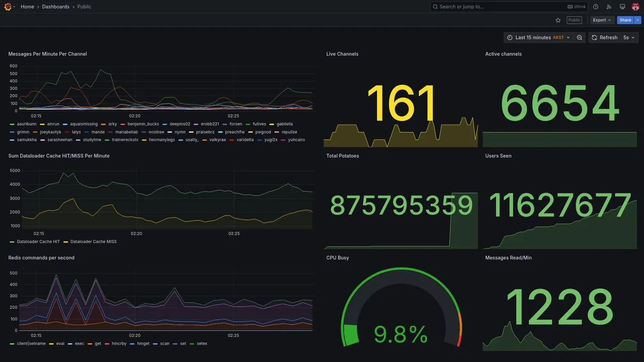Open the Last 15 minutes time picker
The image size is (644, 362).
[538, 38]
